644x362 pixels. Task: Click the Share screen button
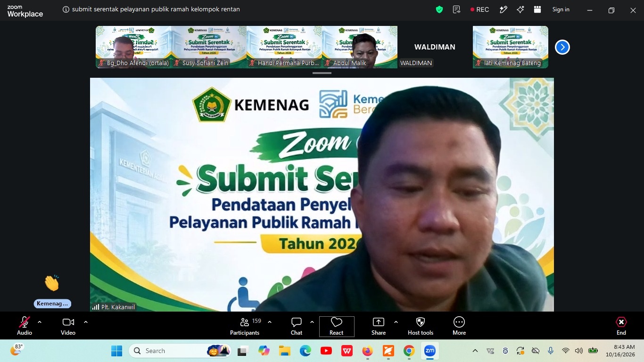coord(379,326)
